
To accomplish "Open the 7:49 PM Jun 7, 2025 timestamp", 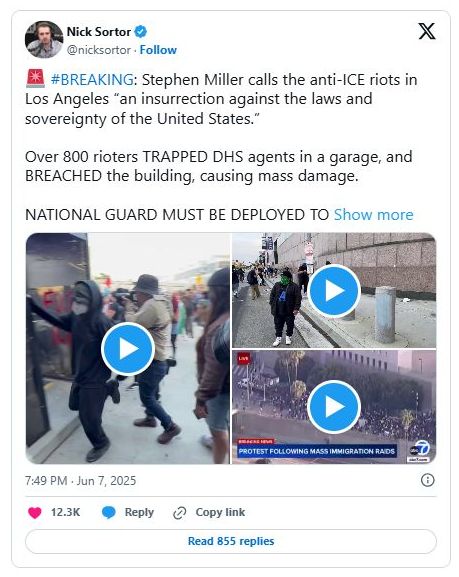I will [80, 481].
